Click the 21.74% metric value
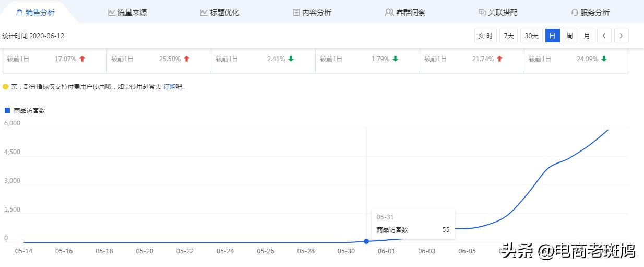 483,59
